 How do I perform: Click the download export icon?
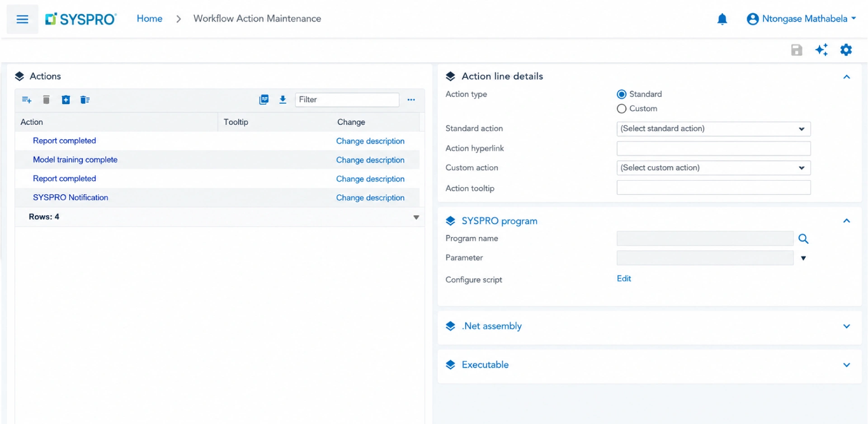pos(283,100)
